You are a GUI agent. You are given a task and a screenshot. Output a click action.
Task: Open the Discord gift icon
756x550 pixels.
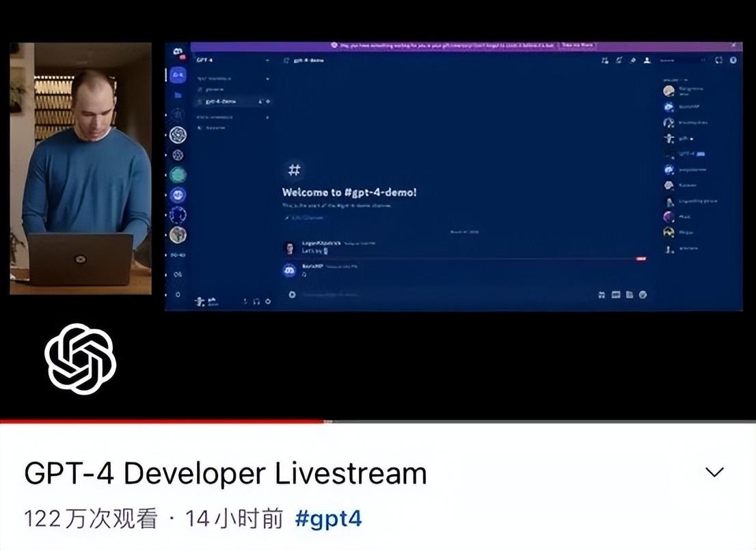(x=602, y=294)
